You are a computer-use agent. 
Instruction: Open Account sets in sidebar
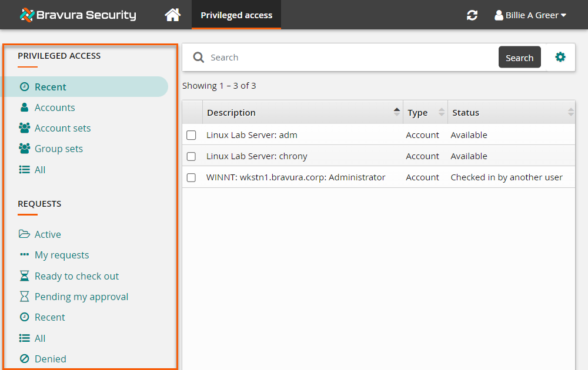62,128
